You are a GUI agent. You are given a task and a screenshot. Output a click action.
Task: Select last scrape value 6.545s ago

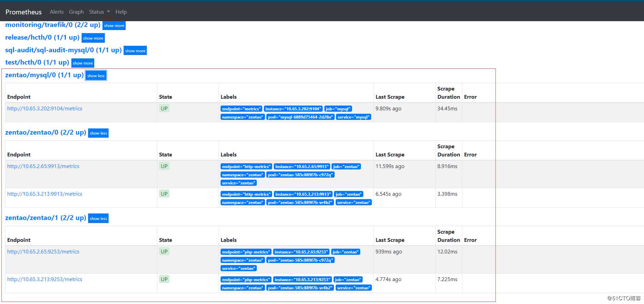pos(388,194)
